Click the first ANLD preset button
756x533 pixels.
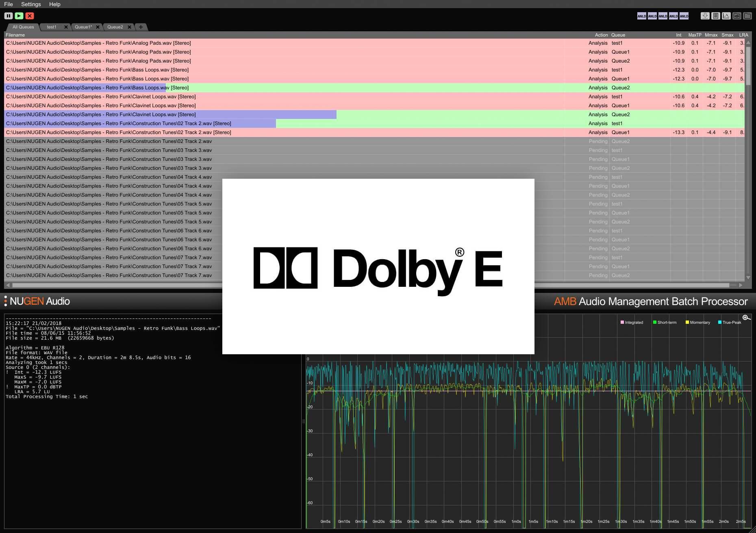pos(641,16)
